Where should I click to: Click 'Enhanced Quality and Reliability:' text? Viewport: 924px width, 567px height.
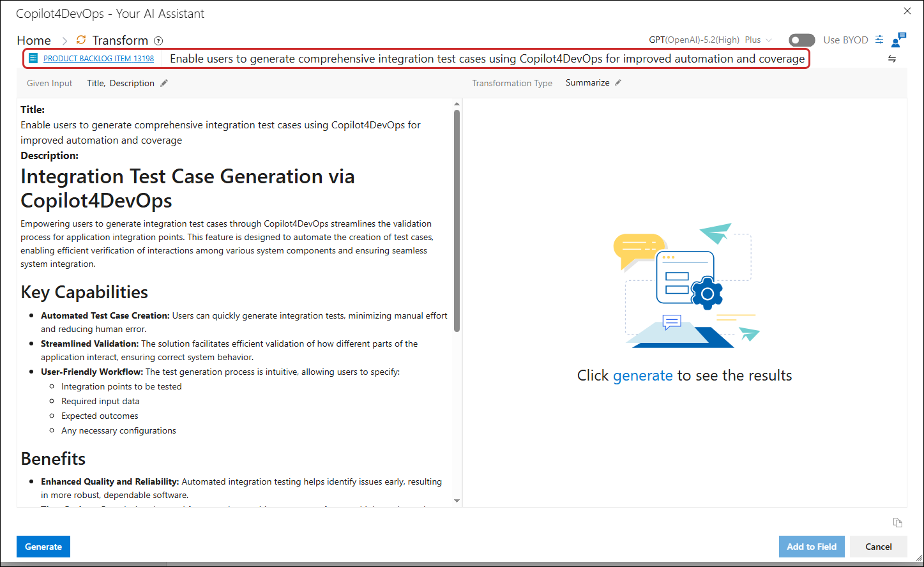pyautogui.click(x=110, y=481)
